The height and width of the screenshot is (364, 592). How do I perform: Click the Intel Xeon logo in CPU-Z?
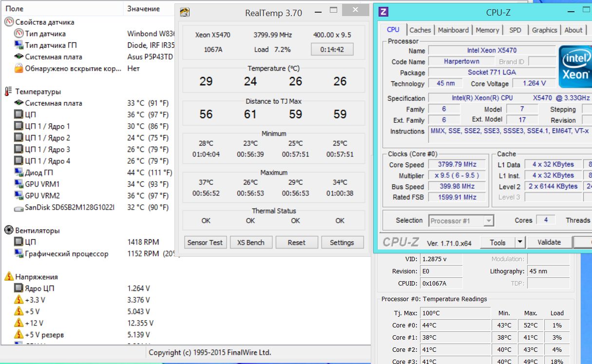tap(575, 67)
